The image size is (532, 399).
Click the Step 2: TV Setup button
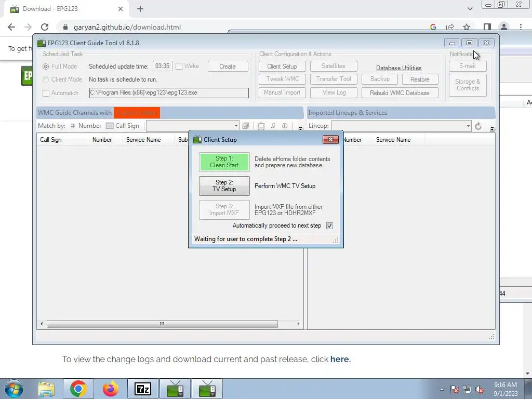click(224, 186)
